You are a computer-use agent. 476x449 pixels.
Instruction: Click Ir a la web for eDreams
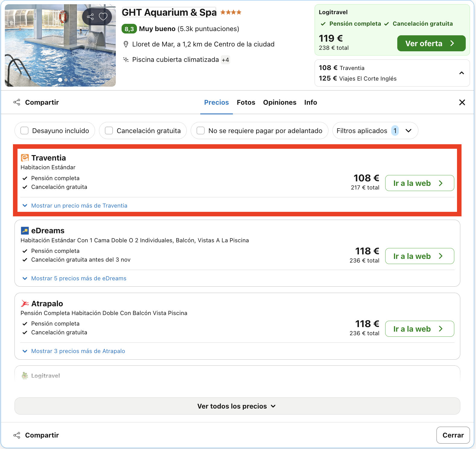click(x=419, y=256)
